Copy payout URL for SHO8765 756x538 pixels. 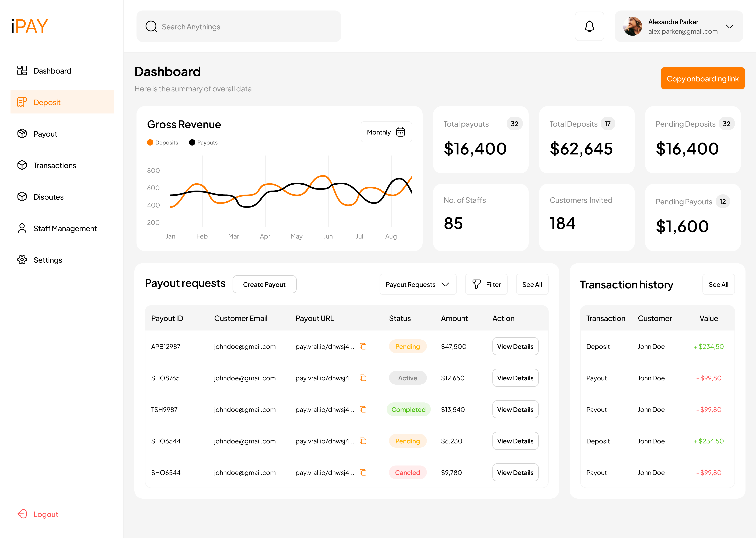(x=363, y=378)
